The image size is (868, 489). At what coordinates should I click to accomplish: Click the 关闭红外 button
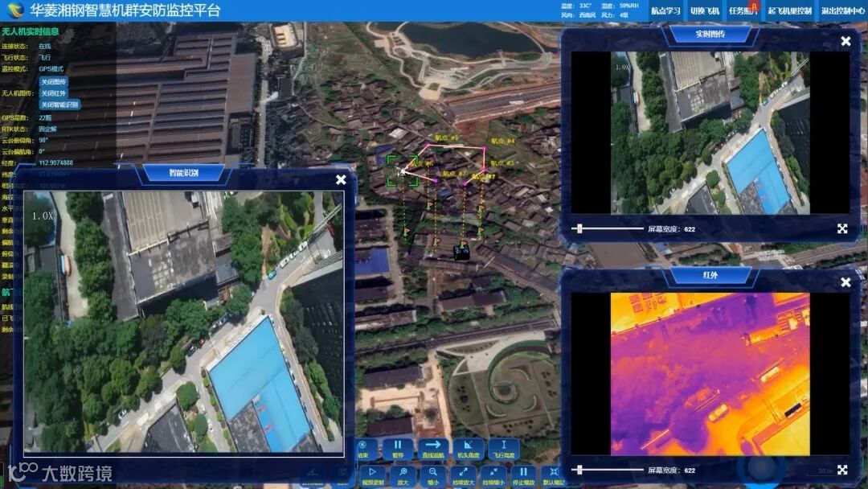pyautogui.click(x=53, y=93)
